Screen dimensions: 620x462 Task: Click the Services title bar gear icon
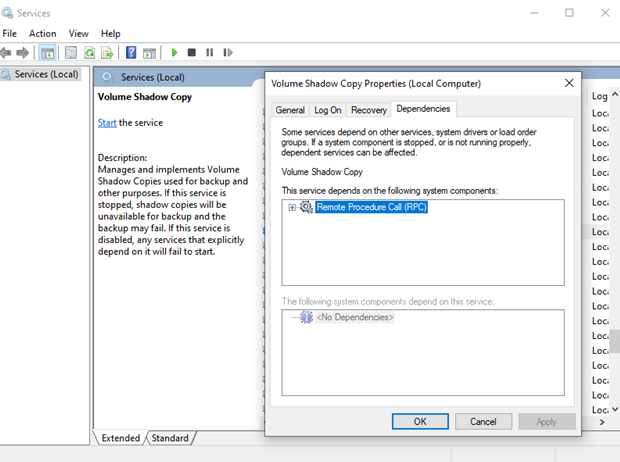(x=7, y=13)
